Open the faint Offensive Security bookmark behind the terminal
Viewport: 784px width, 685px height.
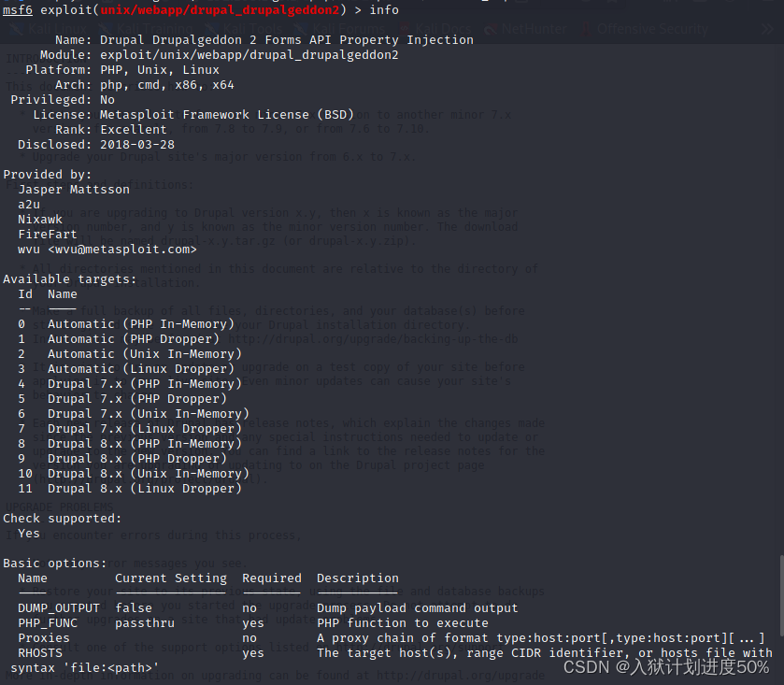pyautogui.click(x=645, y=29)
